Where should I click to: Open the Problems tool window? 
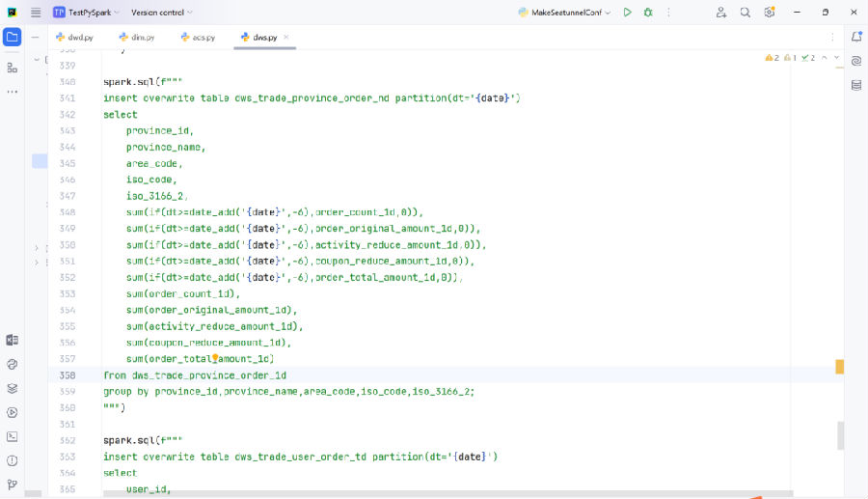point(12,460)
